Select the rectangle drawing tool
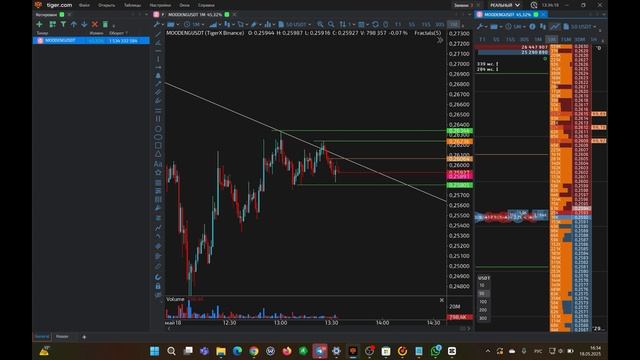The height and width of the screenshot is (360, 640). 158,146
